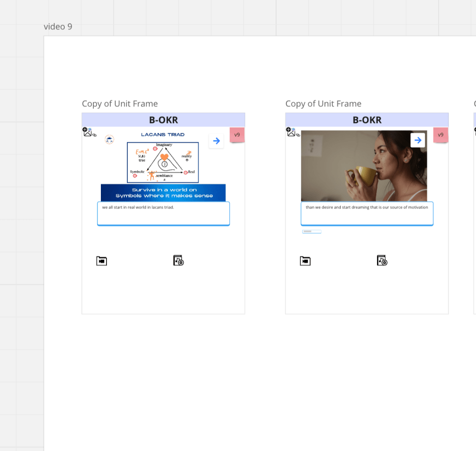
Task: Click 'Survive in a world on Symbols' banner
Action: pos(163,192)
